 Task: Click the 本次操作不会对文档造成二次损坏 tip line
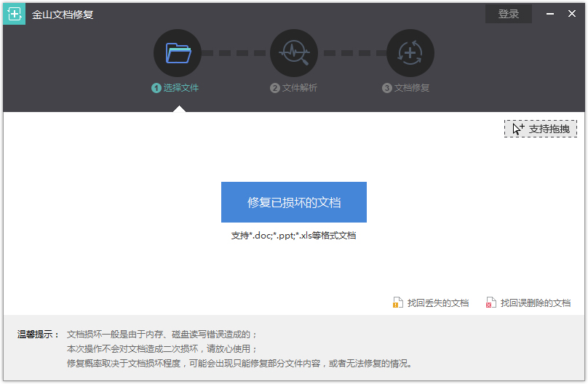pos(162,349)
